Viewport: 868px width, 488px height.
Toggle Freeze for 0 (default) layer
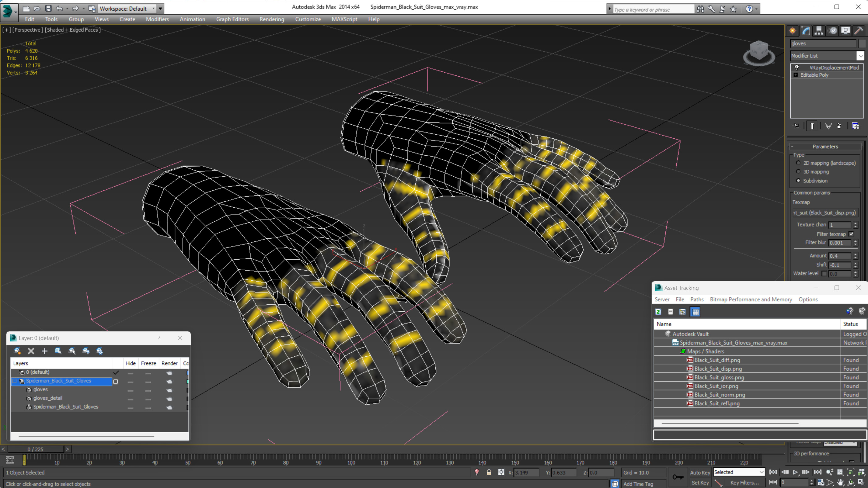pos(148,373)
